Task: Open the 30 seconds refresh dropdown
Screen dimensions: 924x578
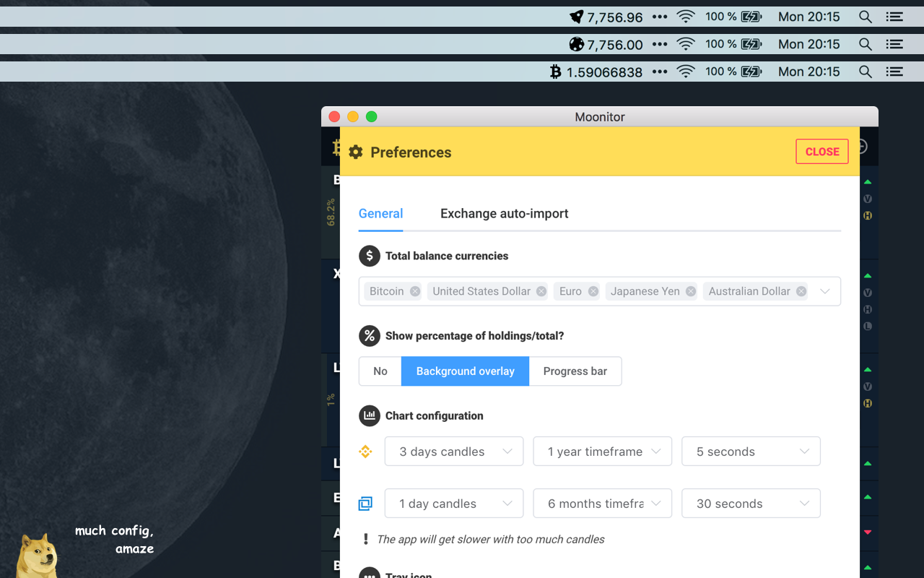Action: [751, 504]
